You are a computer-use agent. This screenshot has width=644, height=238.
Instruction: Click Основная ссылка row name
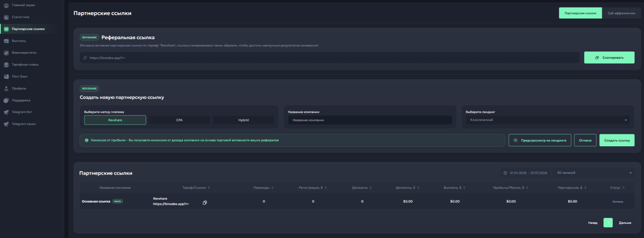point(96,201)
